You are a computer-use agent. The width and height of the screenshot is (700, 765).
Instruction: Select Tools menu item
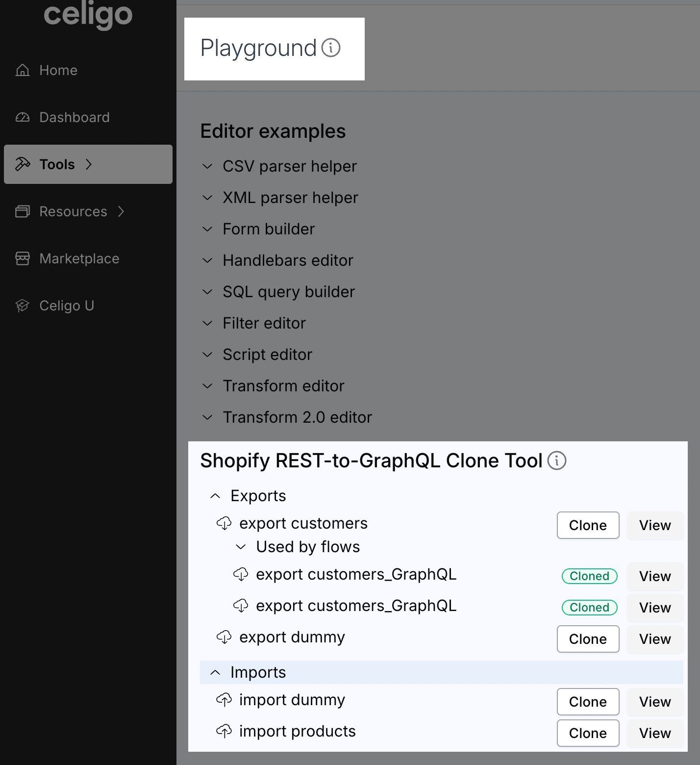[88, 164]
